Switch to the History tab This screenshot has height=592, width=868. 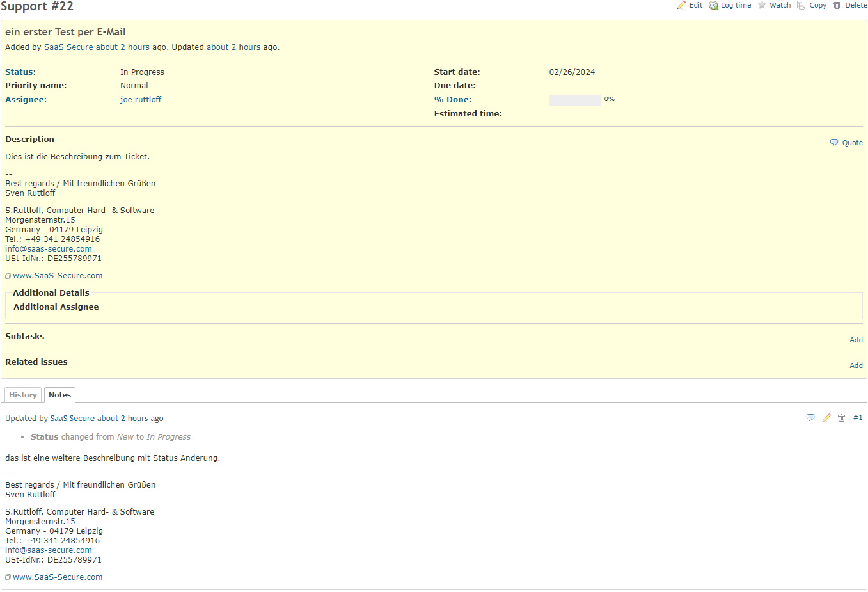tap(22, 395)
